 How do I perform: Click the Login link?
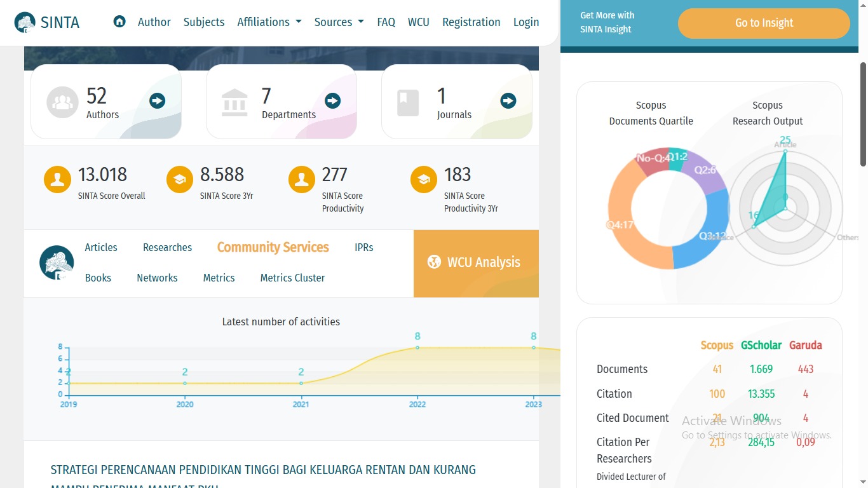point(526,22)
